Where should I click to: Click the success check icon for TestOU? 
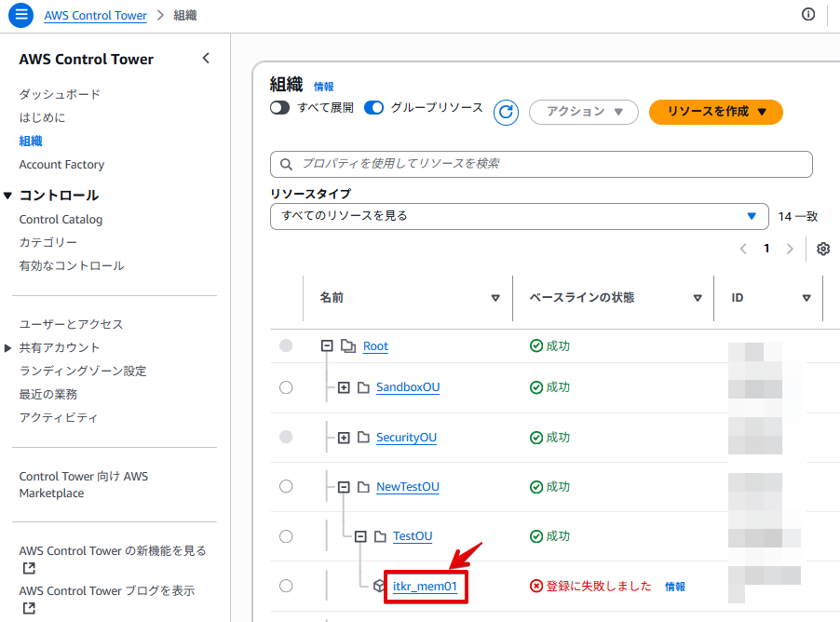(535, 536)
